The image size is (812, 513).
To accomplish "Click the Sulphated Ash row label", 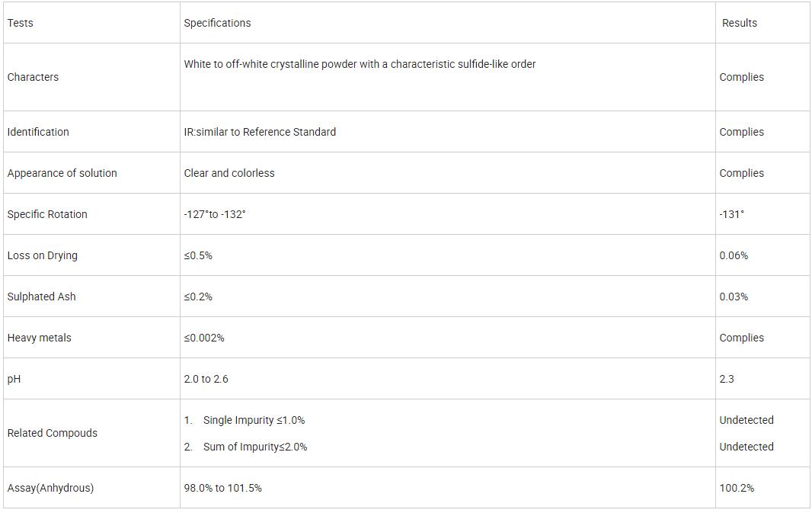I will tap(42, 297).
